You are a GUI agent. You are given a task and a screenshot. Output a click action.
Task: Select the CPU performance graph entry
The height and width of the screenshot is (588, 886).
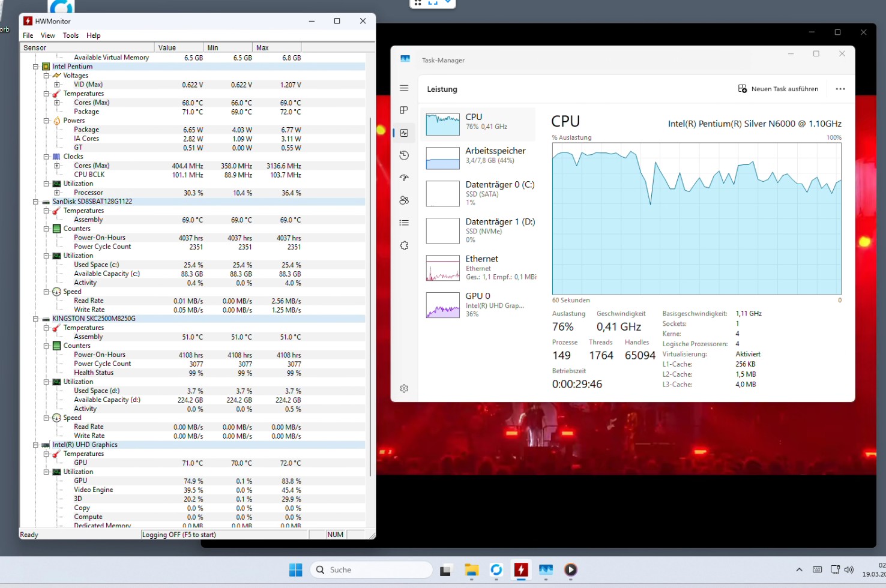click(480, 124)
